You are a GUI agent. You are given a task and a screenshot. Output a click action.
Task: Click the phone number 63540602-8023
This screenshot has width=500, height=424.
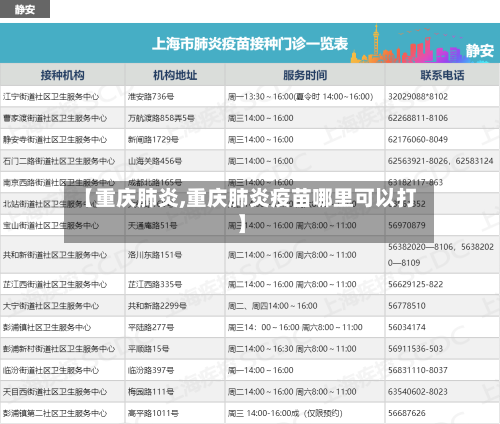418,392
